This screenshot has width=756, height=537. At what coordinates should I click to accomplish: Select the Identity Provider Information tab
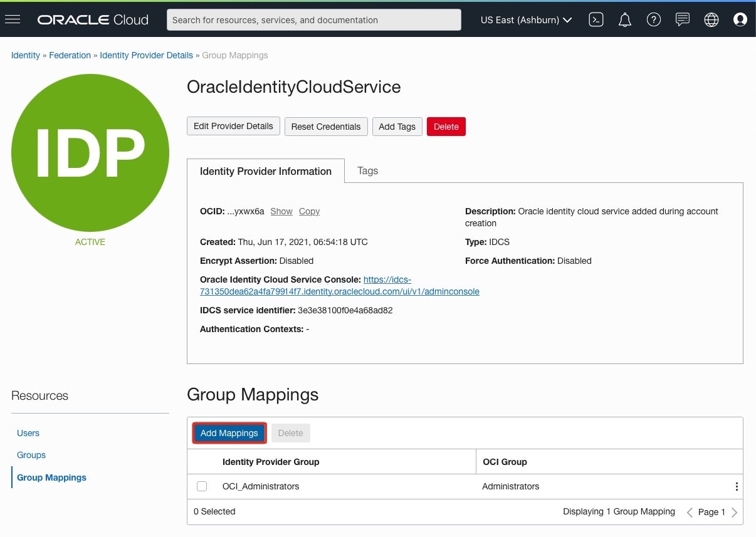click(x=266, y=171)
